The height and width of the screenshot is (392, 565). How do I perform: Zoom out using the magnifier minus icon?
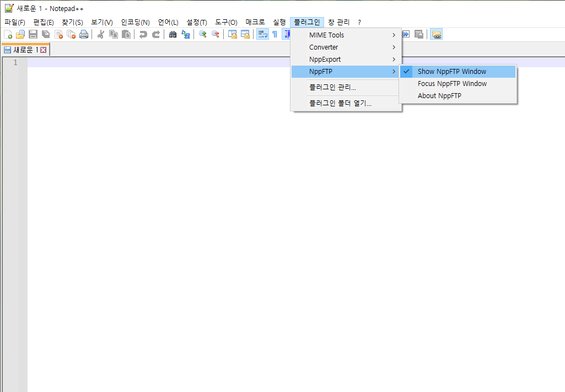(216, 35)
